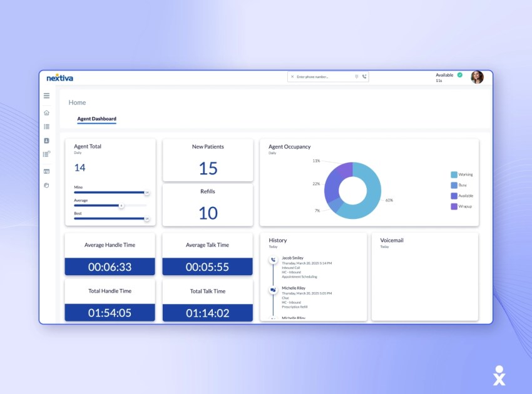
Task: Expand the Agent Occupancy daily dropdown
Action: (271, 153)
